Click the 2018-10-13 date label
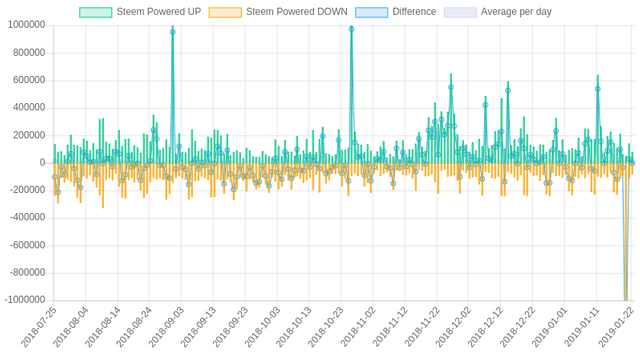This screenshot has width=640, height=361. click(294, 327)
